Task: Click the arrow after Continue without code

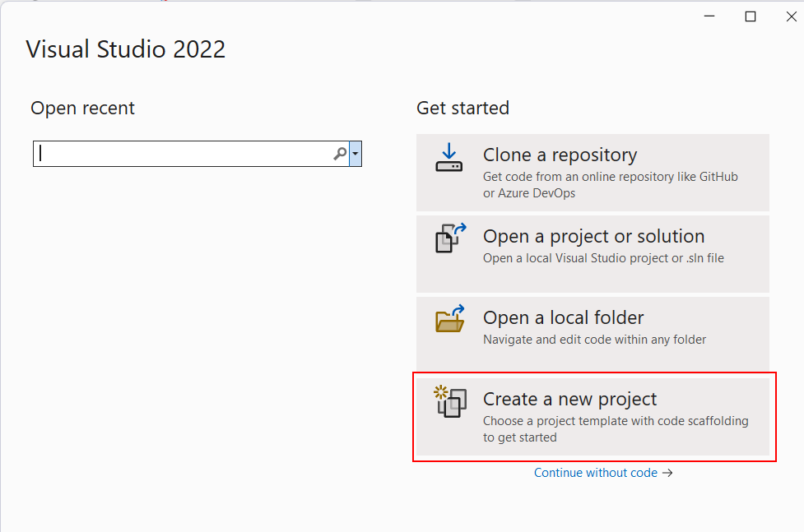Action: (x=667, y=473)
